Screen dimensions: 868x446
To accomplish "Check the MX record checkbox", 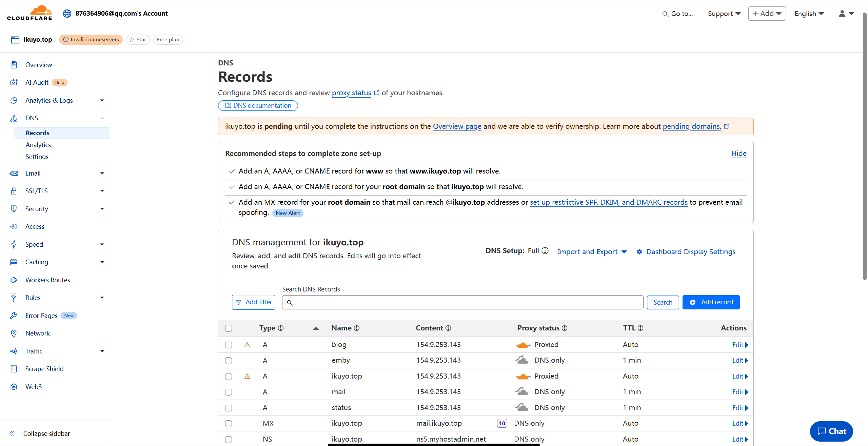I will [229, 424].
